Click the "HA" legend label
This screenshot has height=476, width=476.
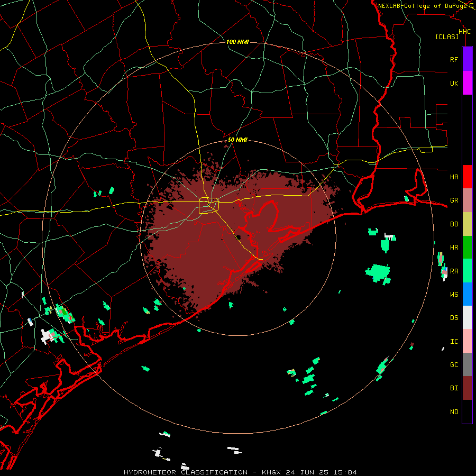click(454, 177)
